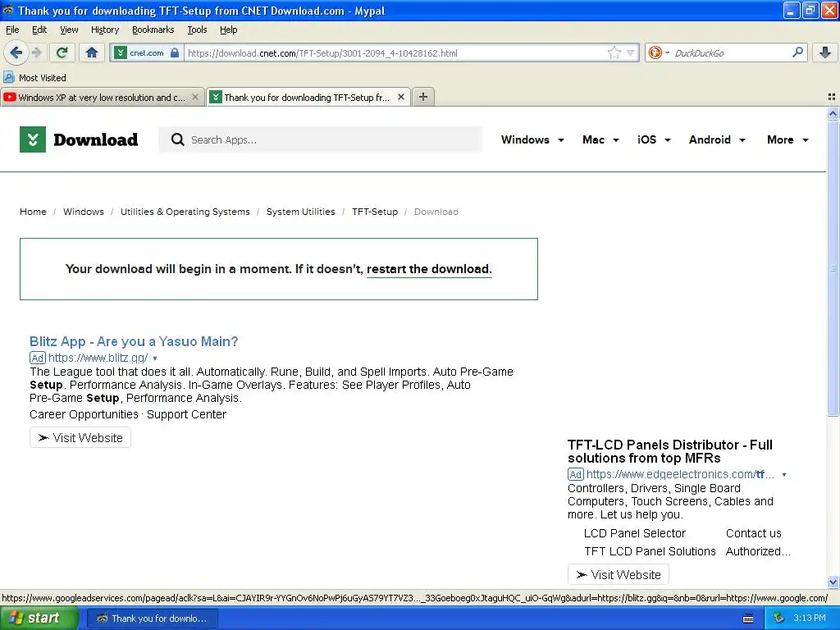The height and width of the screenshot is (630, 840).
Task: Open the File menu
Action: pyautogui.click(x=12, y=30)
